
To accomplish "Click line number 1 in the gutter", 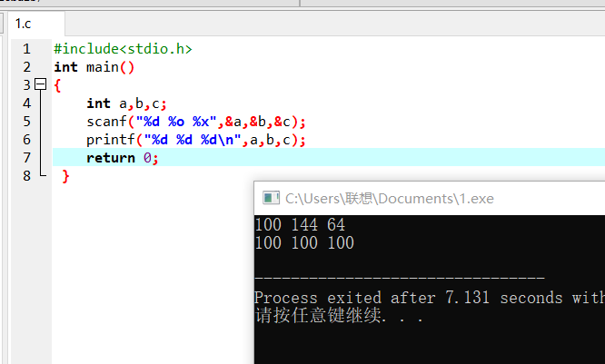I will point(26,49).
